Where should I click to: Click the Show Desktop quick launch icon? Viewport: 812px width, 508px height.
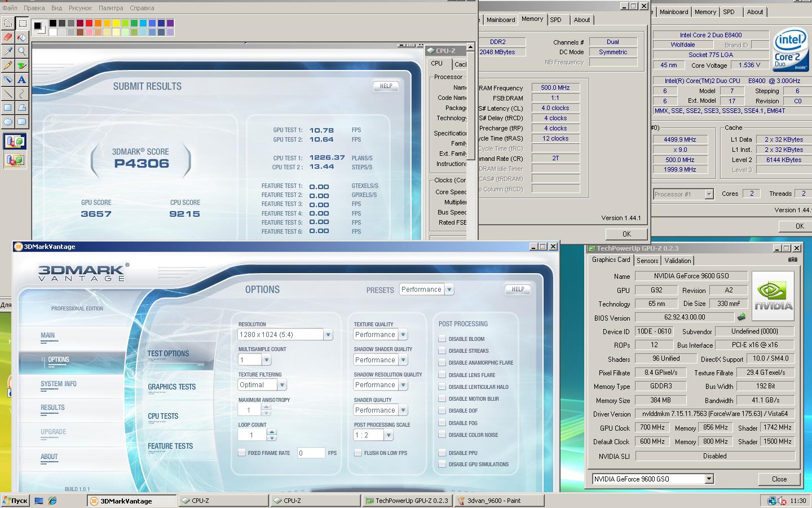[39, 500]
